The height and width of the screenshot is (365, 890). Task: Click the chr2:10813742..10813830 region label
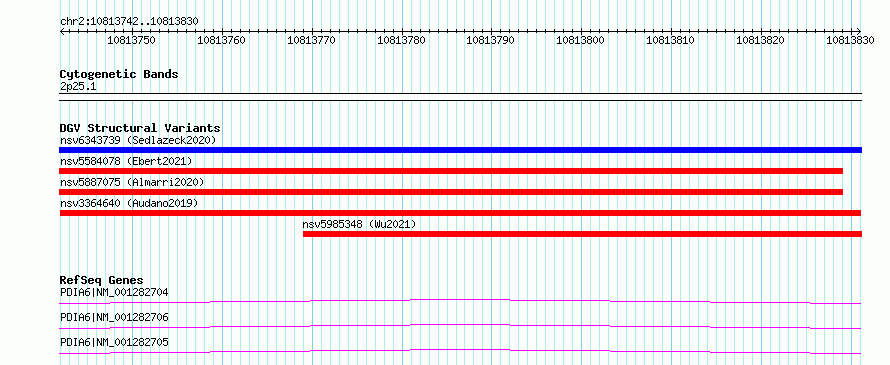[x=129, y=21]
